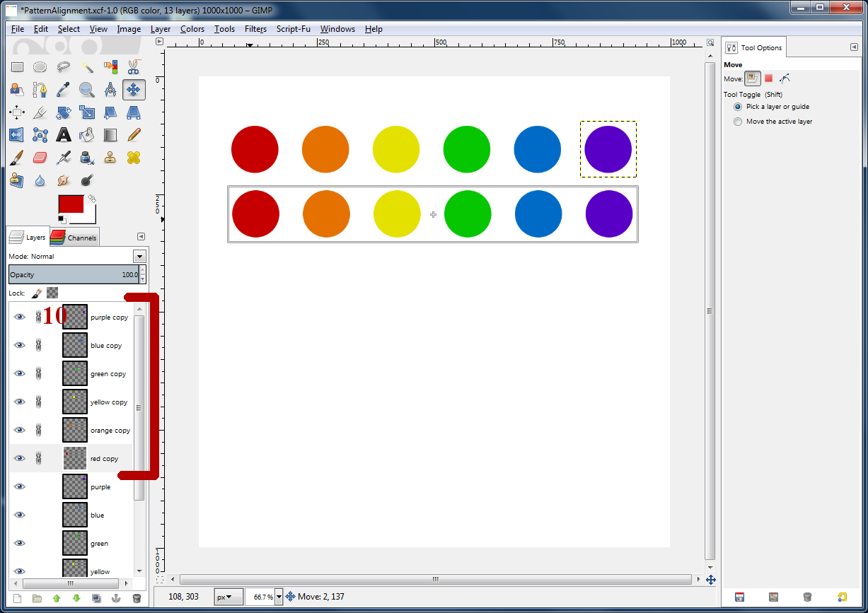Select the Text tool
Image resolution: width=868 pixels, height=613 pixels.
pyautogui.click(x=64, y=135)
